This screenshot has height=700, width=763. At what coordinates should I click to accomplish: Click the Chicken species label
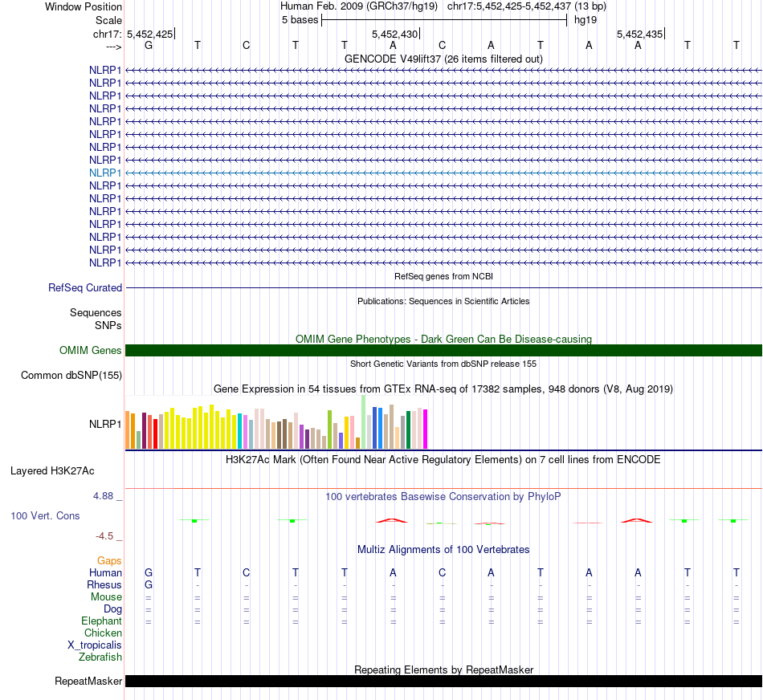coord(103,633)
